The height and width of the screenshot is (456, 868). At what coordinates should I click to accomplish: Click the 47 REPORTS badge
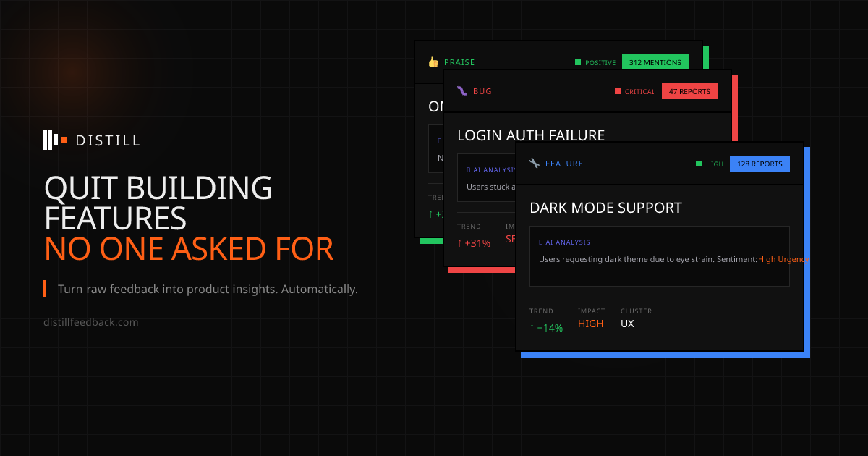[689, 91]
